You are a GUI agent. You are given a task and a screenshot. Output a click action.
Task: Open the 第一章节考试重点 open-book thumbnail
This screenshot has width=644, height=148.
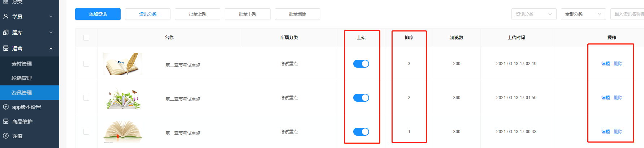click(x=123, y=131)
